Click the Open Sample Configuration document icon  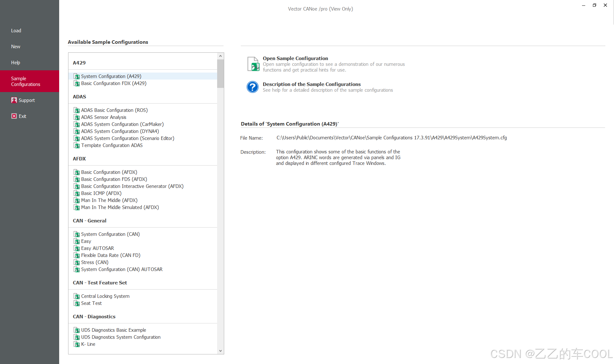click(x=253, y=64)
